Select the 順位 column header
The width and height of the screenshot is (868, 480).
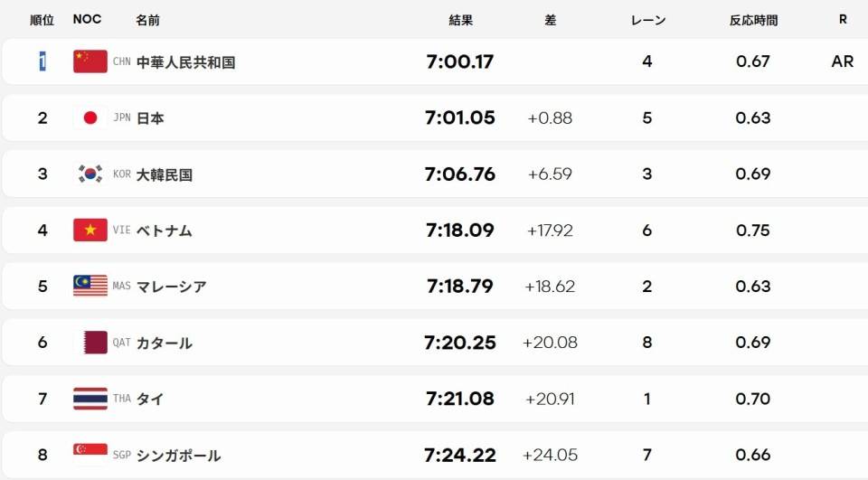pos(42,21)
